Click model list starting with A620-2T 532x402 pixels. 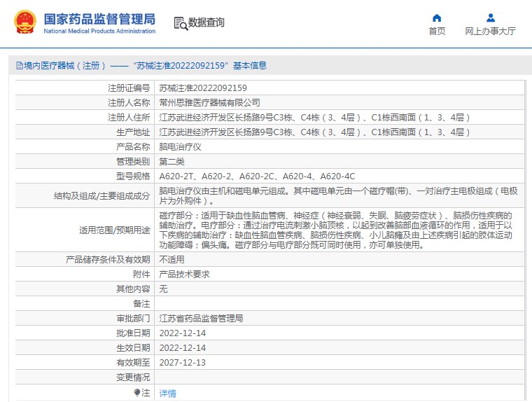(x=257, y=176)
